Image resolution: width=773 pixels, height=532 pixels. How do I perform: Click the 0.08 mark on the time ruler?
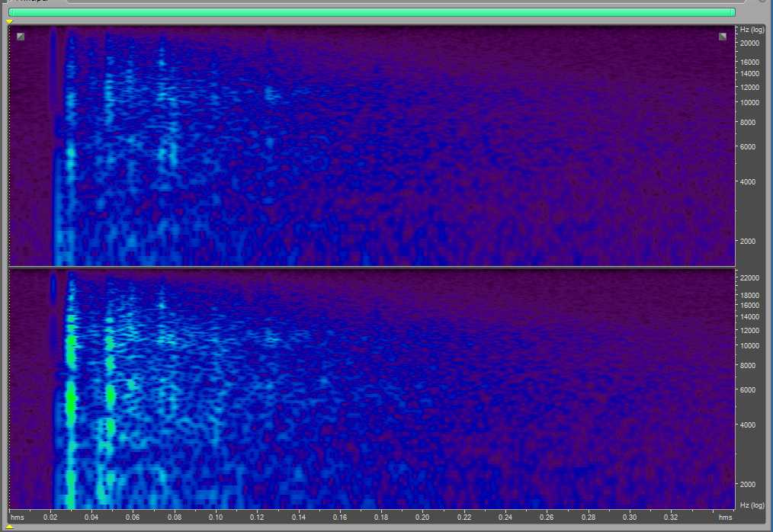pyautogui.click(x=174, y=518)
